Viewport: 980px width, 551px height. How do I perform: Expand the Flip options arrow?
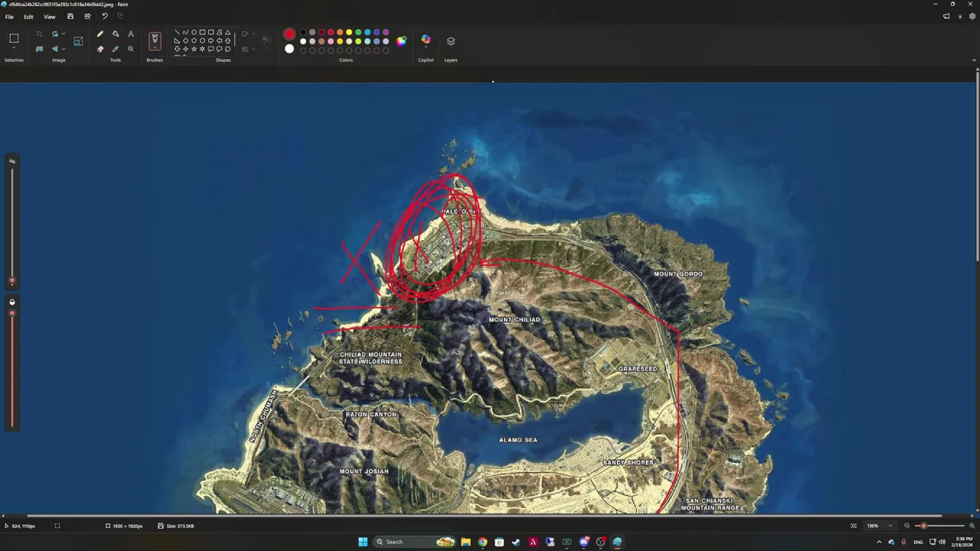[x=63, y=49]
